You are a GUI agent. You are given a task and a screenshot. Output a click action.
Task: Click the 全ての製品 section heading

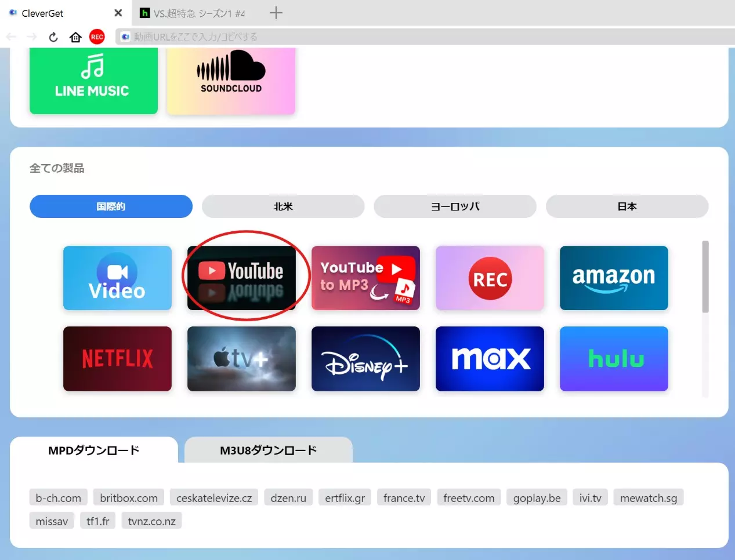(57, 168)
